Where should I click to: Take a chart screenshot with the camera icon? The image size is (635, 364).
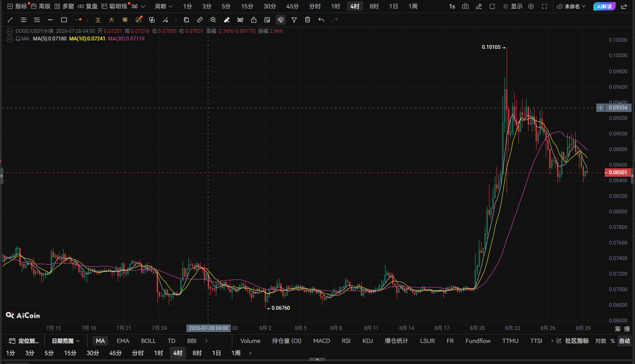coord(465,6)
